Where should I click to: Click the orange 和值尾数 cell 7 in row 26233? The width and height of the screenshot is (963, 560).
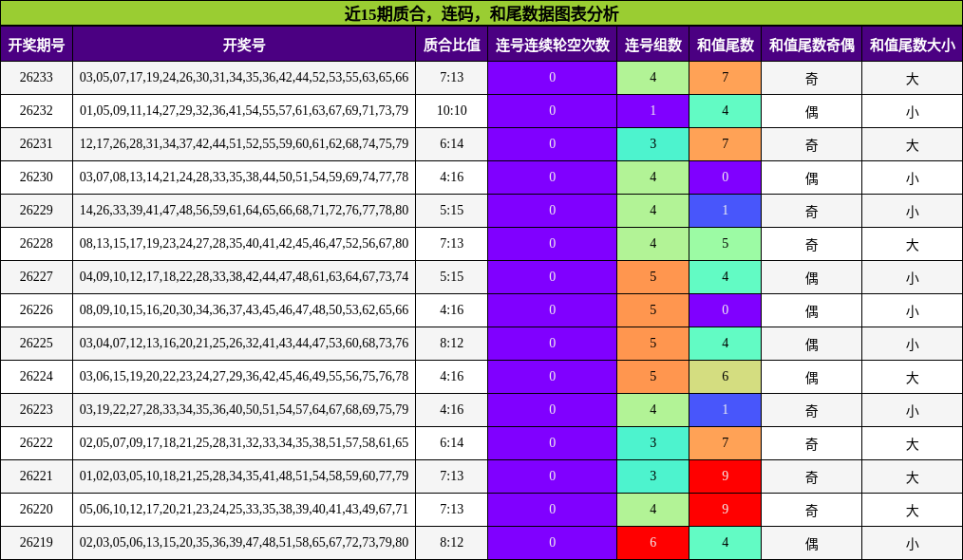click(725, 78)
